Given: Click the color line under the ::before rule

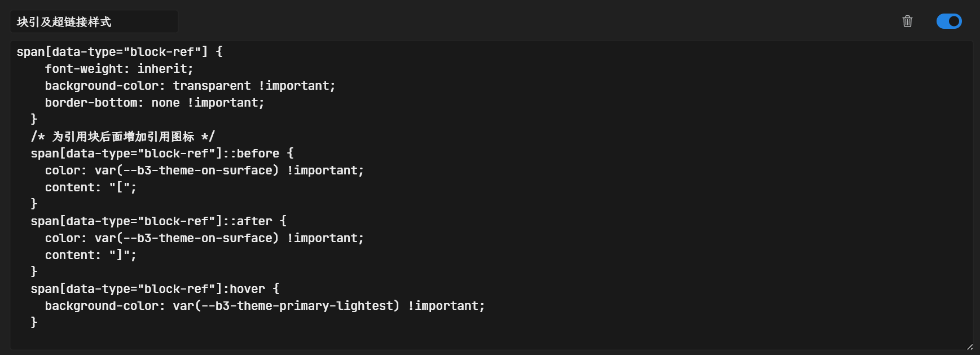Looking at the screenshot, I should pos(204,170).
